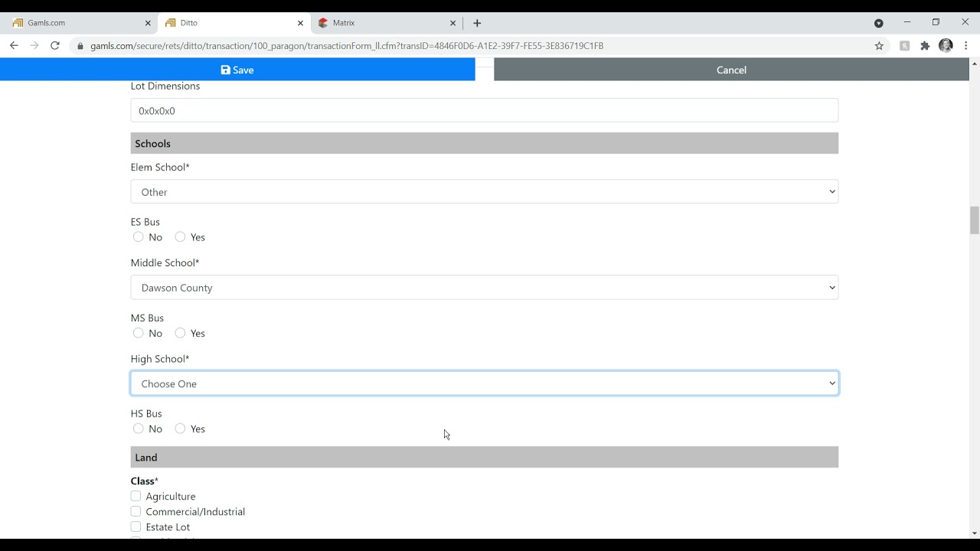Viewport: 980px width, 551px height.
Task: Bookmark this page with the star icon
Action: coord(879,46)
